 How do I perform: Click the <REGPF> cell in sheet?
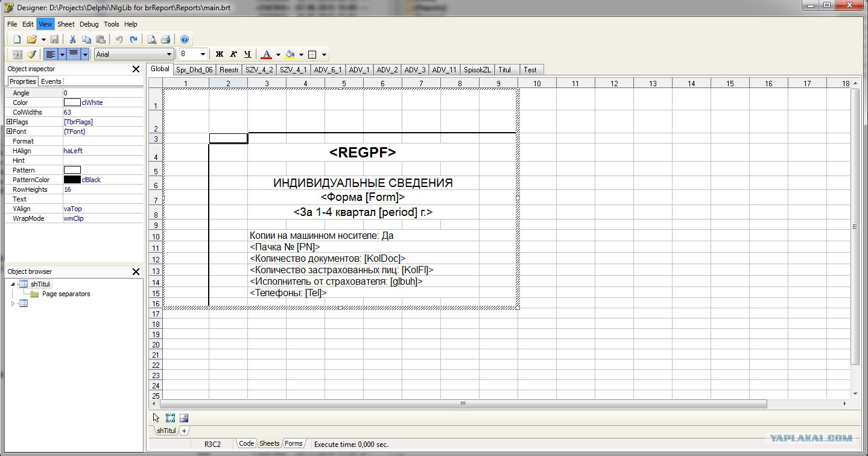point(363,153)
